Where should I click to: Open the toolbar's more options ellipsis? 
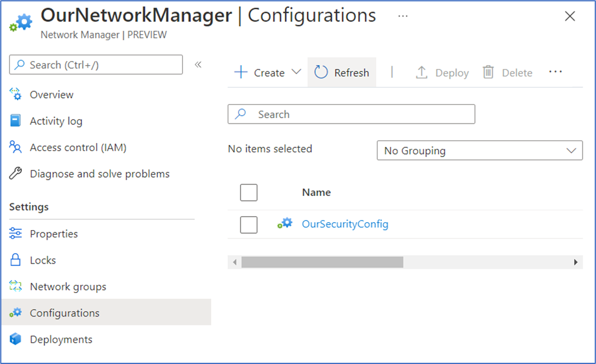555,72
